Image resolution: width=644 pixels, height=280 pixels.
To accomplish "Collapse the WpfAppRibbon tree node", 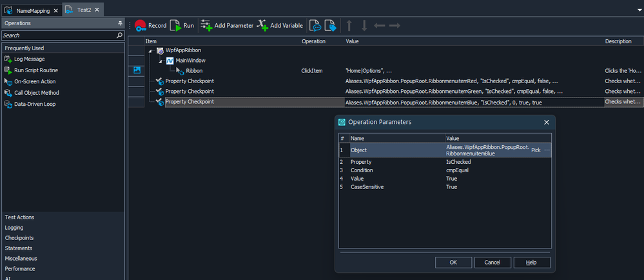I will tap(150, 50).
